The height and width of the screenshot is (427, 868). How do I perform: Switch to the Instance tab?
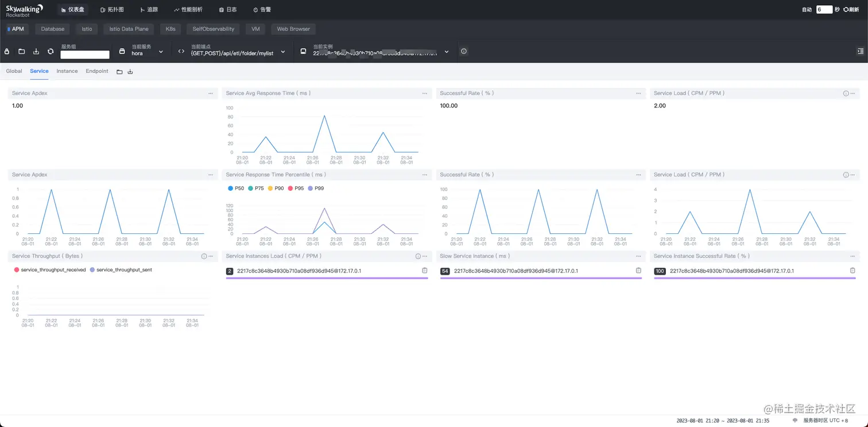tap(67, 71)
